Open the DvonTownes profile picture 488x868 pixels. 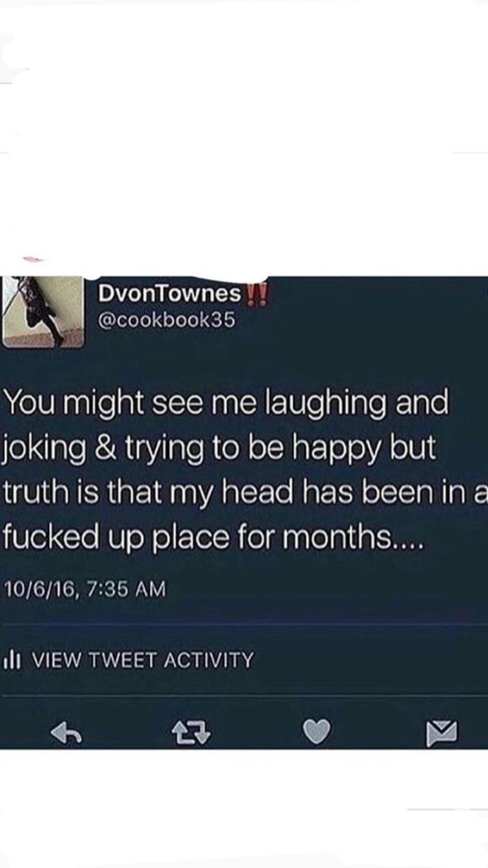coord(43,312)
